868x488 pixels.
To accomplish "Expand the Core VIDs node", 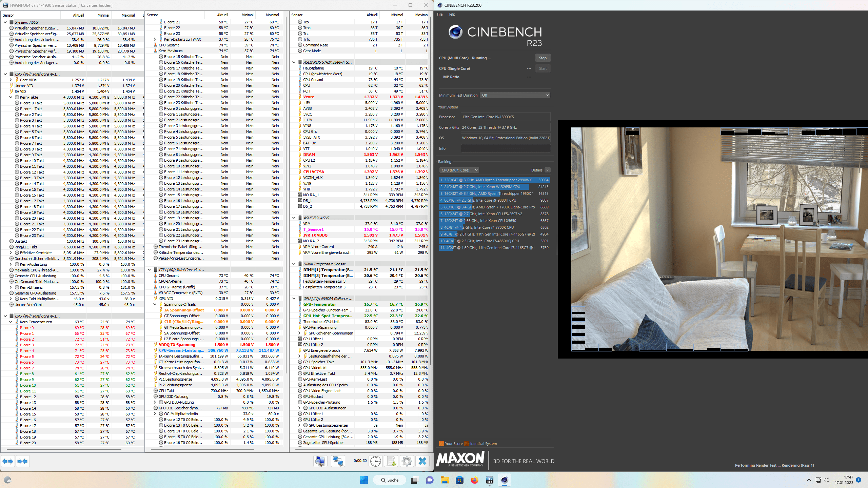I will (11, 80).
